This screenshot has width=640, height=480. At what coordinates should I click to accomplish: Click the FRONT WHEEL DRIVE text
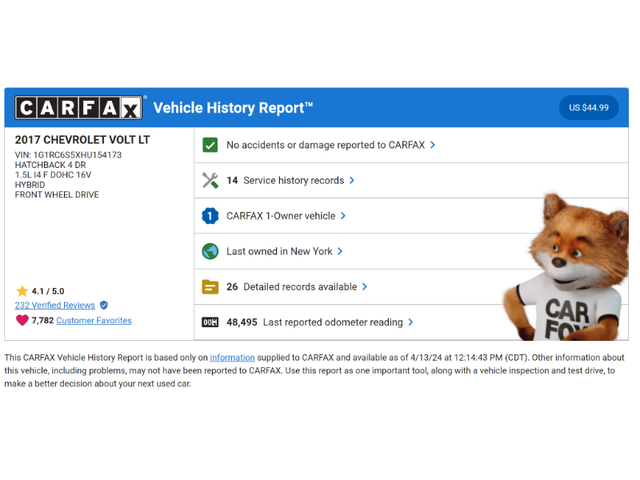[57, 195]
